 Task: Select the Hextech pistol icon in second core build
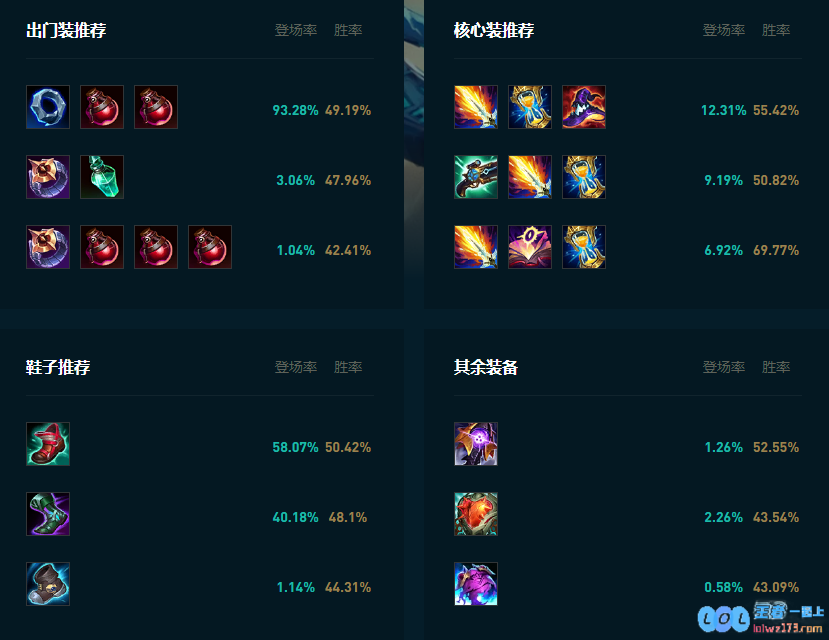[x=476, y=177]
